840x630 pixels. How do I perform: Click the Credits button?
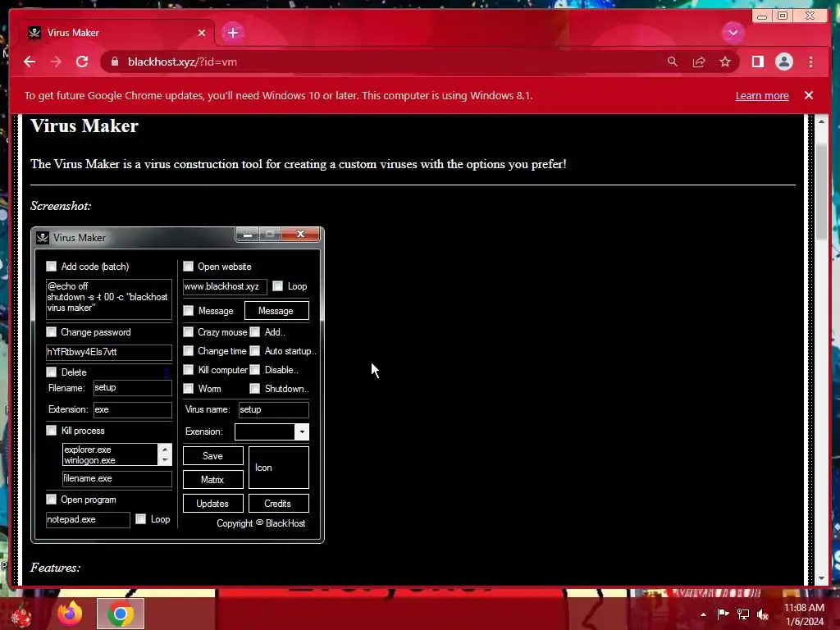[279, 504]
